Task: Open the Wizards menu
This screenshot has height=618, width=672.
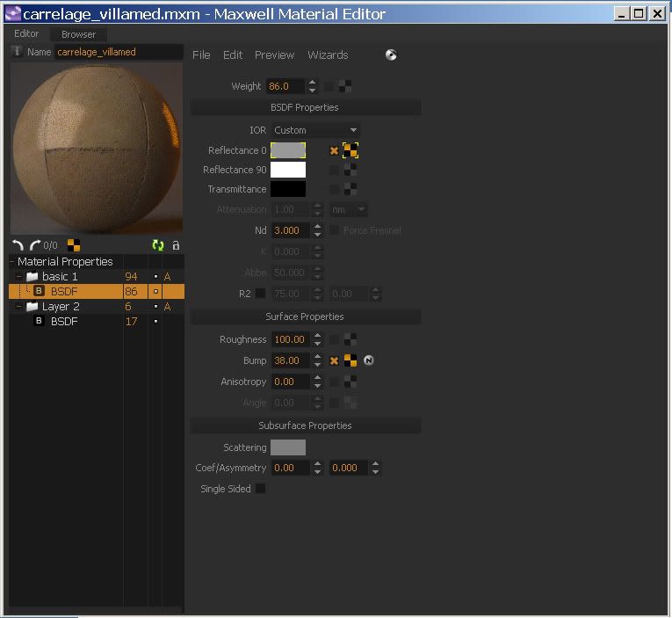Action: pos(328,55)
